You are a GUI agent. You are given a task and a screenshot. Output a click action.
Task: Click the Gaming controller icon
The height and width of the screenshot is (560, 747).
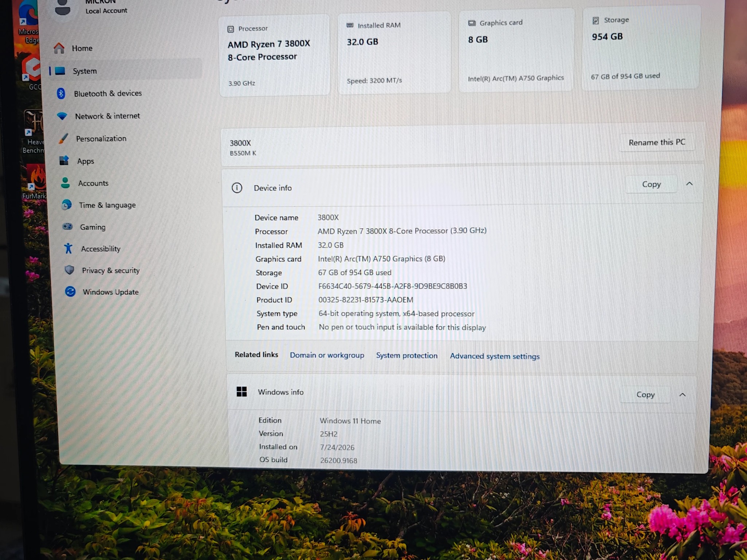[x=67, y=227]
